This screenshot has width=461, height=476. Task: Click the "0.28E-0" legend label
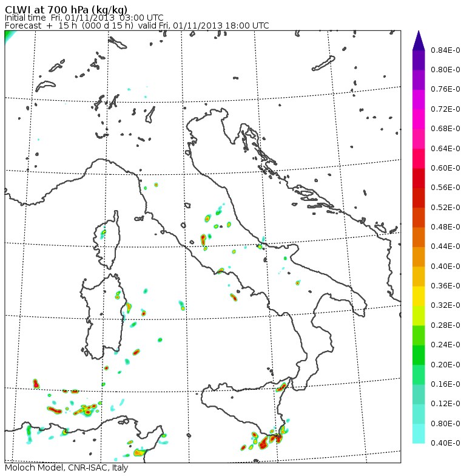(x=445, y=325)
